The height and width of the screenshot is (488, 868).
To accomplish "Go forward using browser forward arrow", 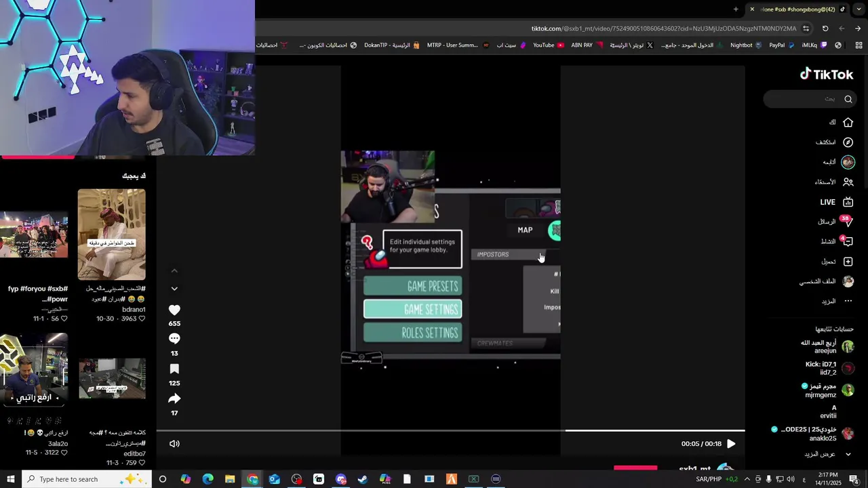I will point(842,28).
